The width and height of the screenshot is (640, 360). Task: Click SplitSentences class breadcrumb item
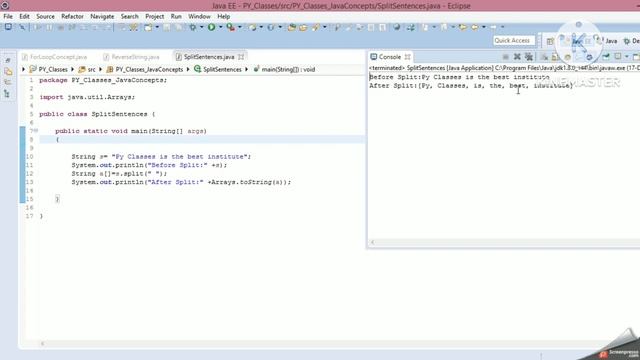[x=218, y=69]
